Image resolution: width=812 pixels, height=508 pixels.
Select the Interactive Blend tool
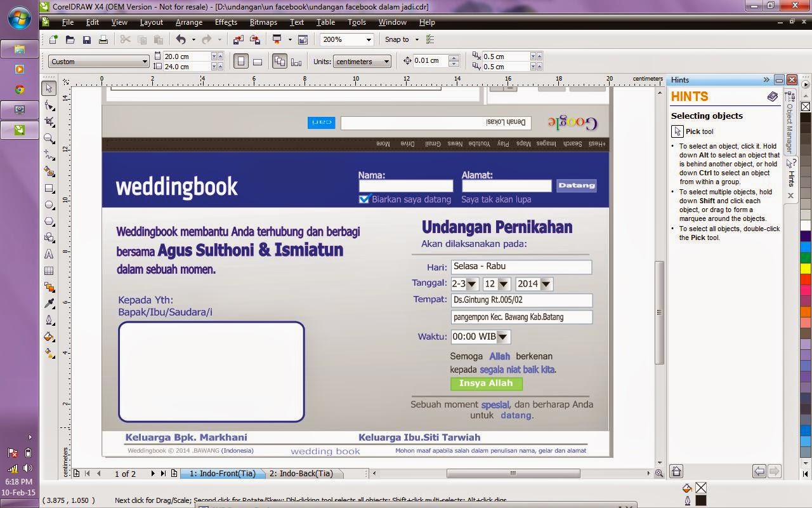[49, 287]
